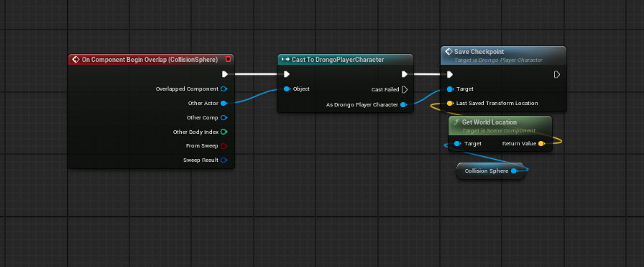
Task: Click the Target pin on Save Checkpoint
Action: click(450, 89)
